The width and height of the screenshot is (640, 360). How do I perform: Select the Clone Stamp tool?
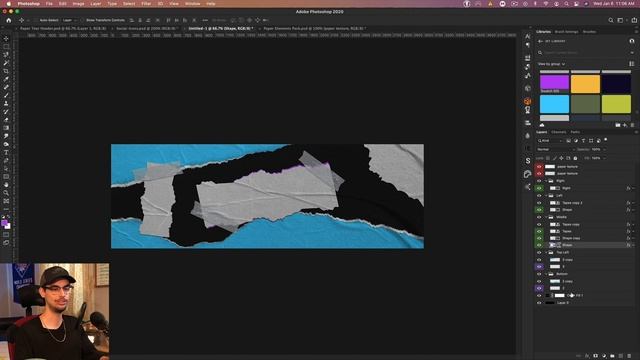(x=6, y=104)
